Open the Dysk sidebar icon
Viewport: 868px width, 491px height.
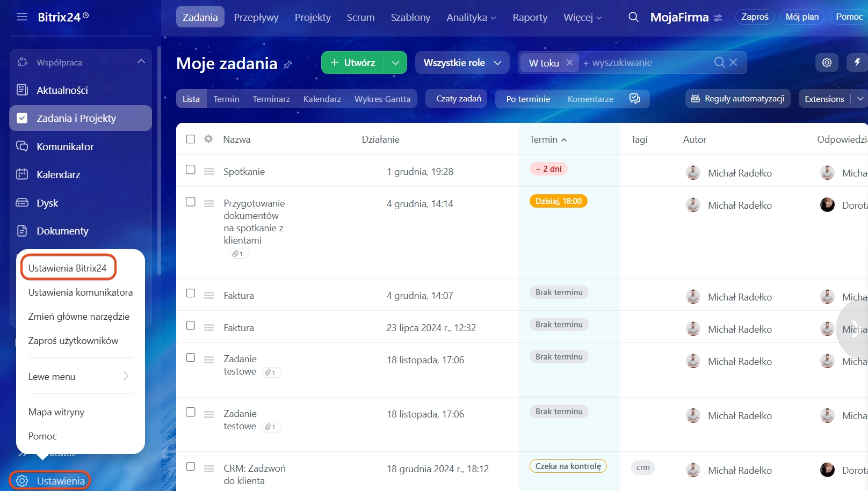click(x=22, y=203)
